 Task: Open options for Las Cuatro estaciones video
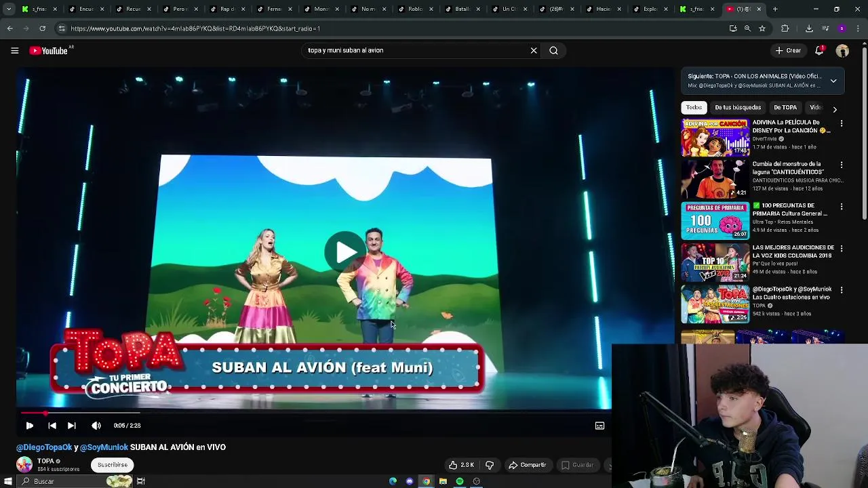[x=842, y=290]
